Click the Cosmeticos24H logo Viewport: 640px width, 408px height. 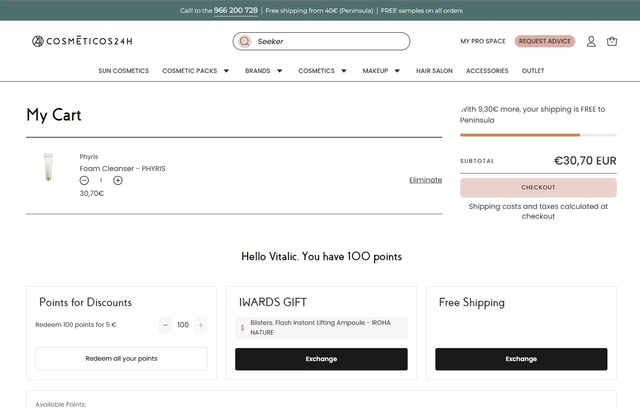(82, 41)
